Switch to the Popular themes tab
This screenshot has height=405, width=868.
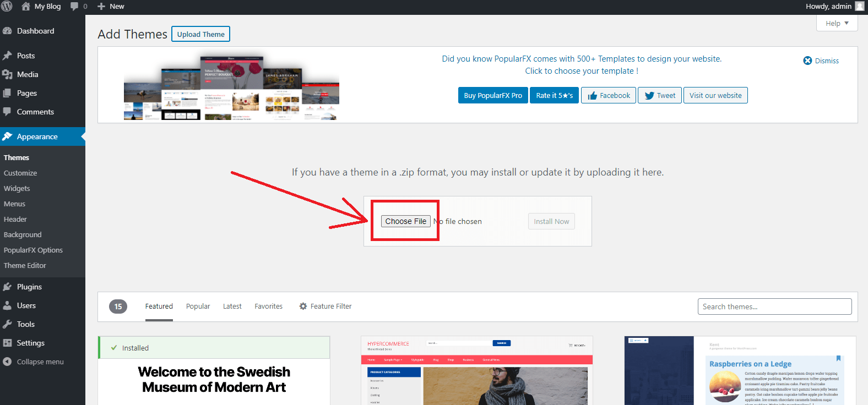198,307
